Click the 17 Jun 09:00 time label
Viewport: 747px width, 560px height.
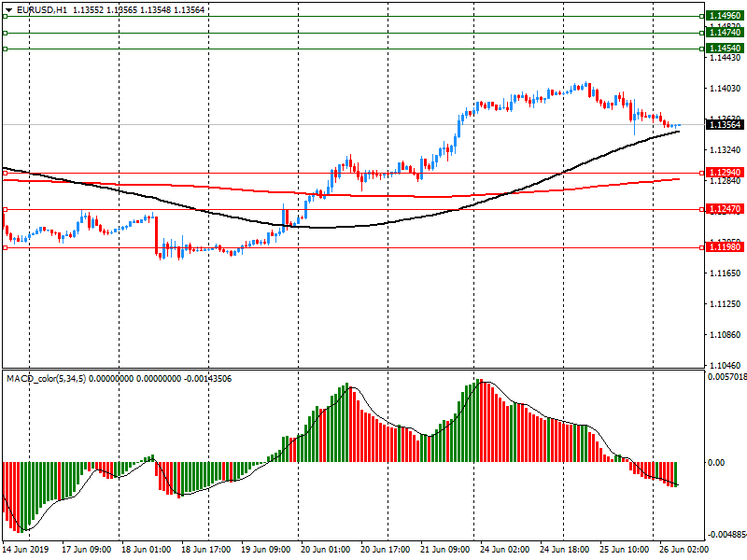pyautogui.click(x=86, y=549)
